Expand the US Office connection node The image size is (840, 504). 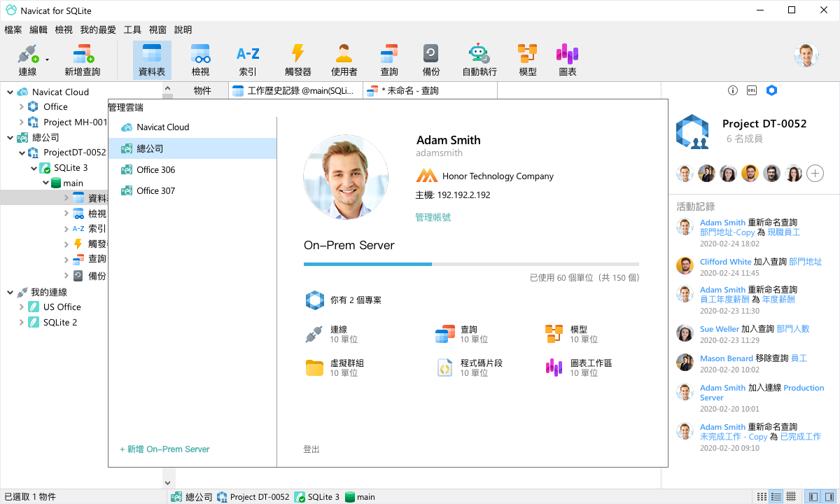point(21,307)
